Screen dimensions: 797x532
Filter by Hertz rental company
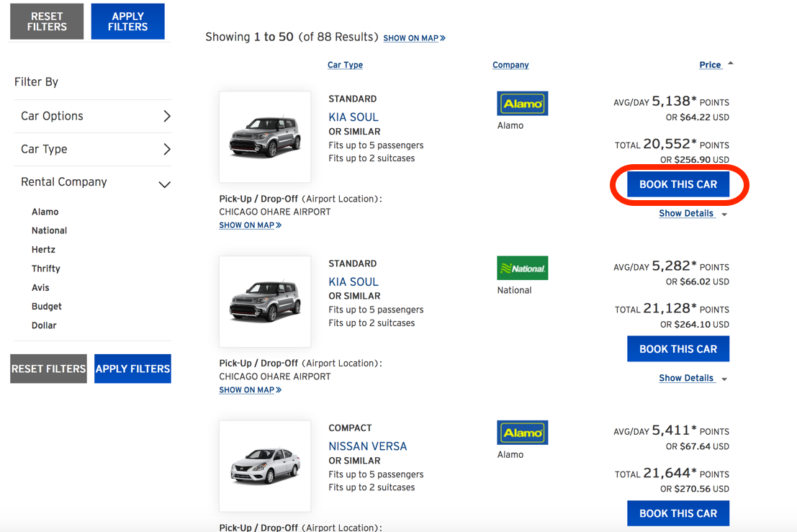43,250
